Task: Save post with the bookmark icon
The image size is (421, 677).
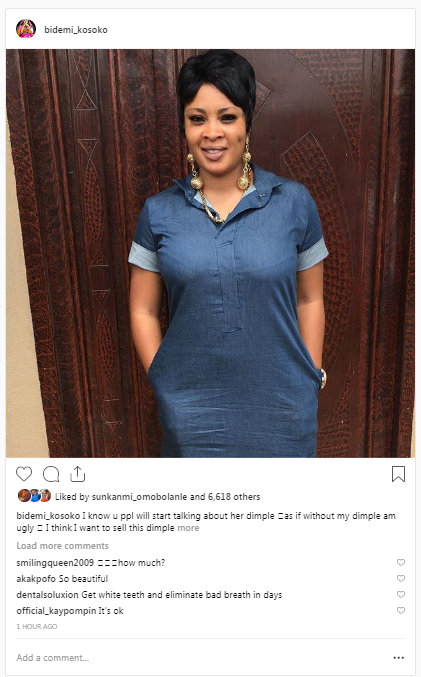Action: (398, 474)
